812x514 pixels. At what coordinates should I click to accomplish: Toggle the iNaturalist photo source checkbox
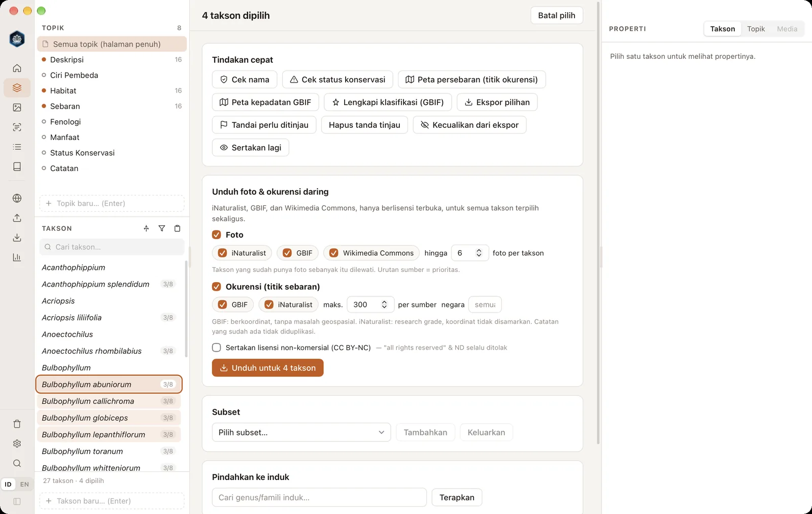tap(222, 253)
